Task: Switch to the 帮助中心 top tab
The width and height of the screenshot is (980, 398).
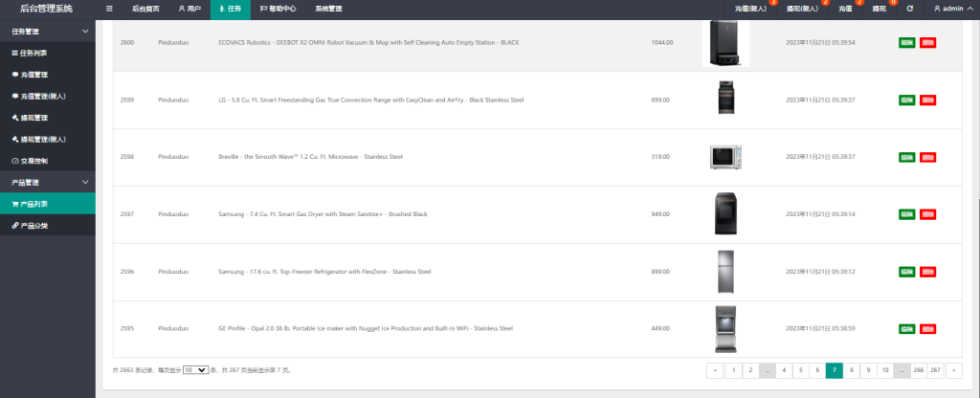Action: tap(278, 9)
